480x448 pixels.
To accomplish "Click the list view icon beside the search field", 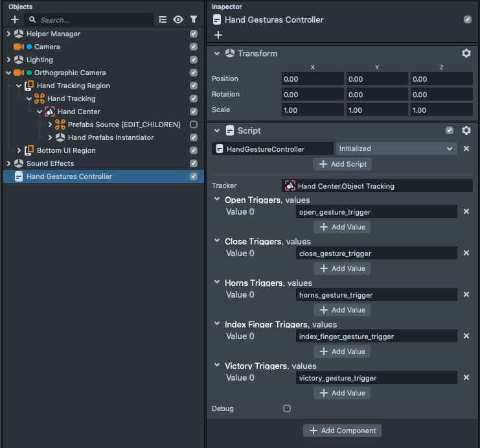I will (163, 20).
